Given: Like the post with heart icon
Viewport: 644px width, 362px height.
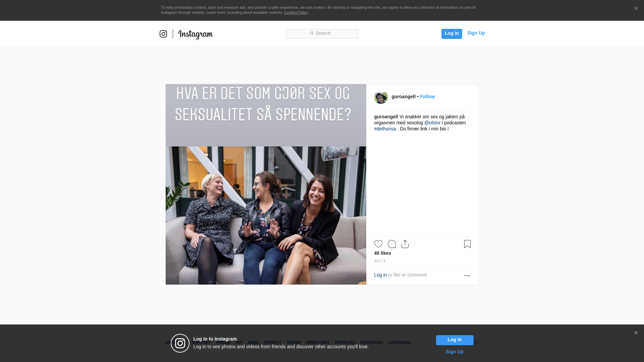Looking at the screenshot, I should click(378, 244).
